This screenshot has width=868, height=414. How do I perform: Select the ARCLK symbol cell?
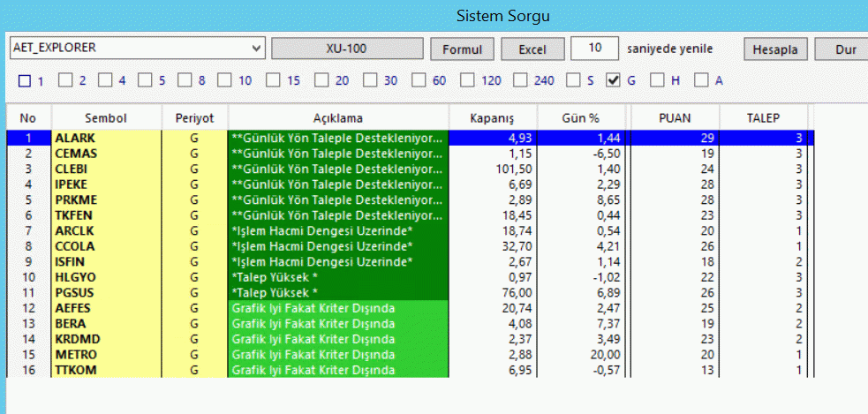click(x=106, y=230)
